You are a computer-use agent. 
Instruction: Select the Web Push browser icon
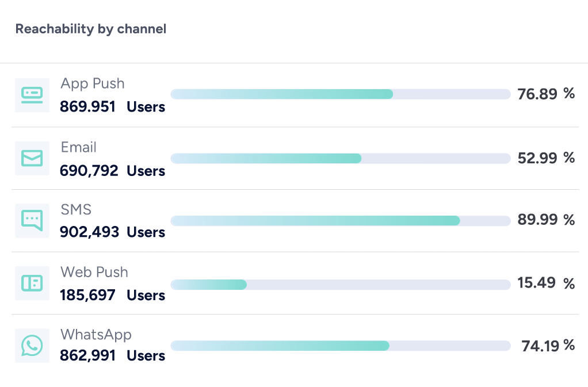tap(32, 283)
